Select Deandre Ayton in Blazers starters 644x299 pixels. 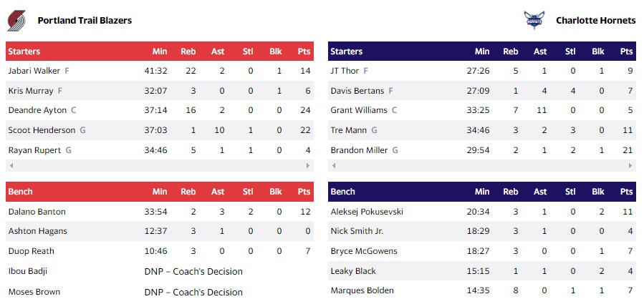point(37,111)
